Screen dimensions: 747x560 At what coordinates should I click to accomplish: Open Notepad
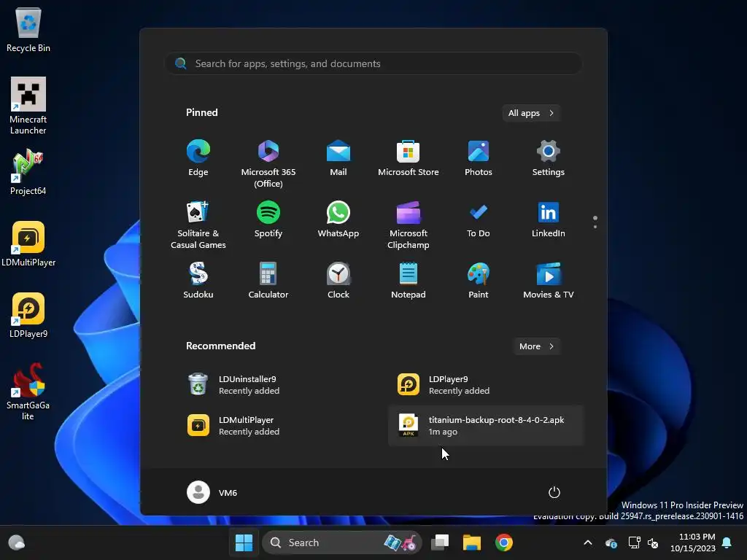coord(409,281)
